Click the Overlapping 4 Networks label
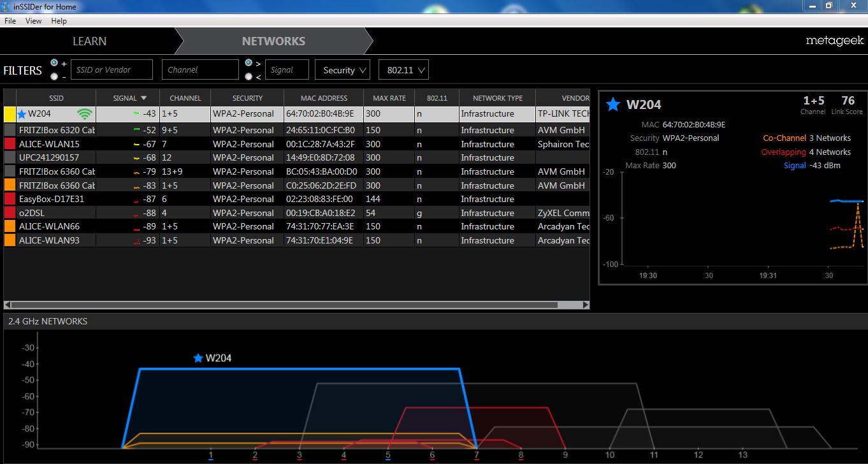The width and height of the screenshot is (868, 464). [806, 152]
